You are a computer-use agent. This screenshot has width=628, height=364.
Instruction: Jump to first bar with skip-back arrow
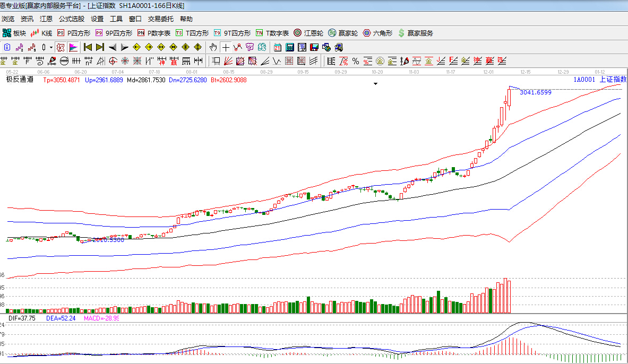88,47
